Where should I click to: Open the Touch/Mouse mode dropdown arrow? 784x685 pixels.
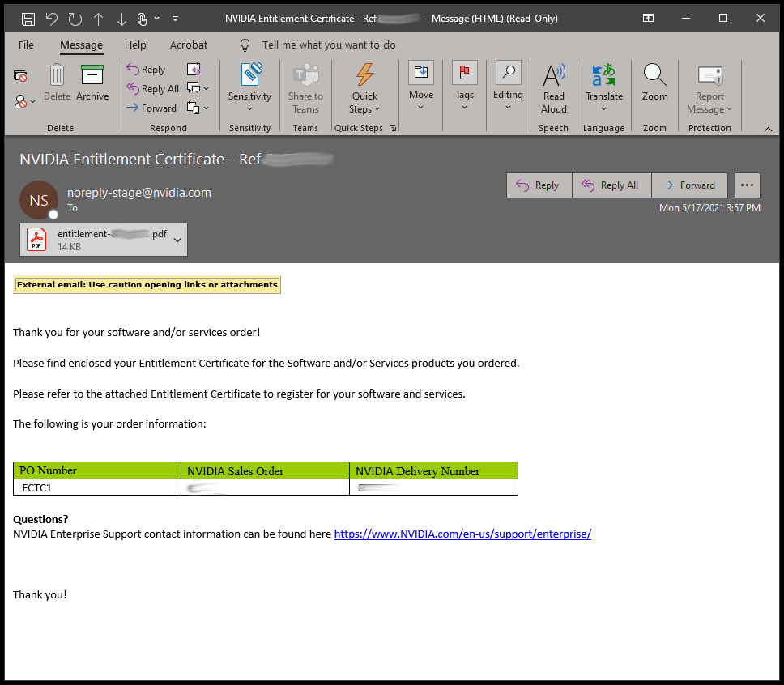tap(156, 19)
